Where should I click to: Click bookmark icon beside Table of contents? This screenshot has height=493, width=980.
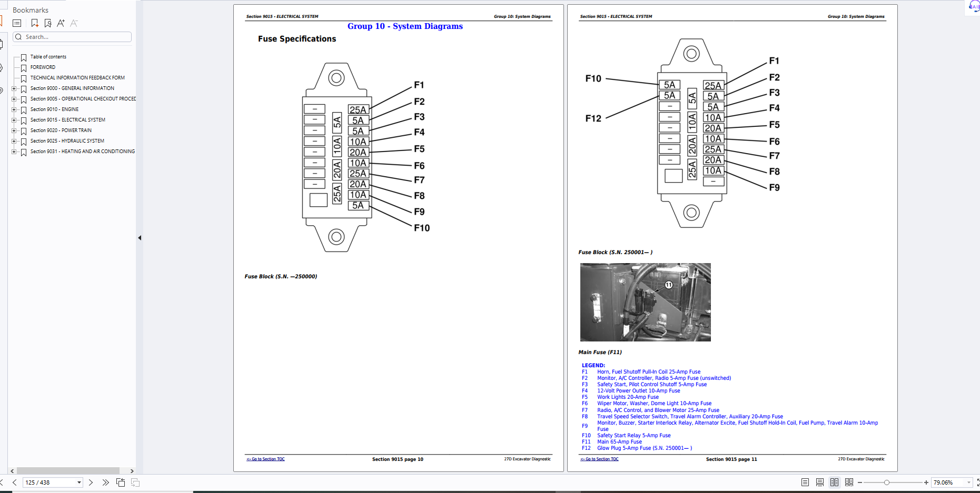24,57
